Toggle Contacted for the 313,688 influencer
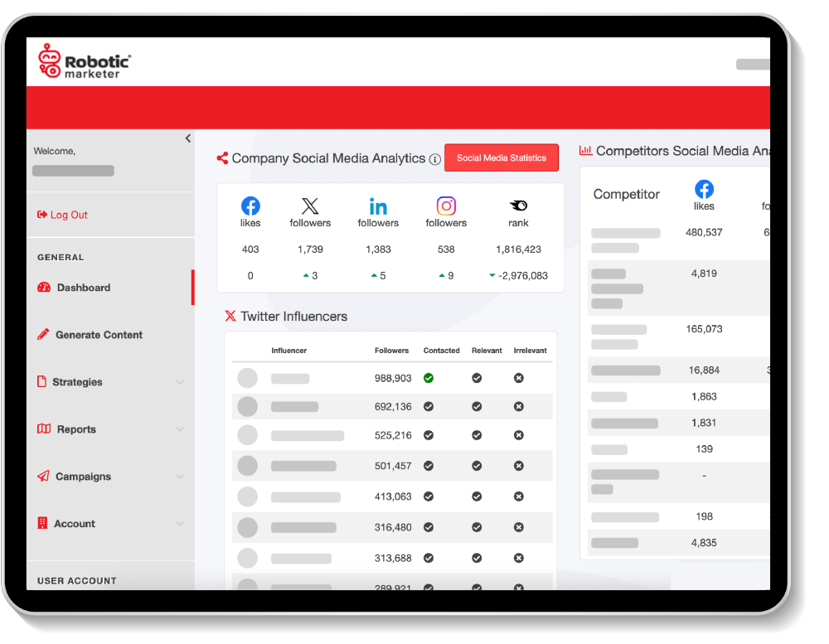Viewport: 829px width, 644px height. [429, 558]
